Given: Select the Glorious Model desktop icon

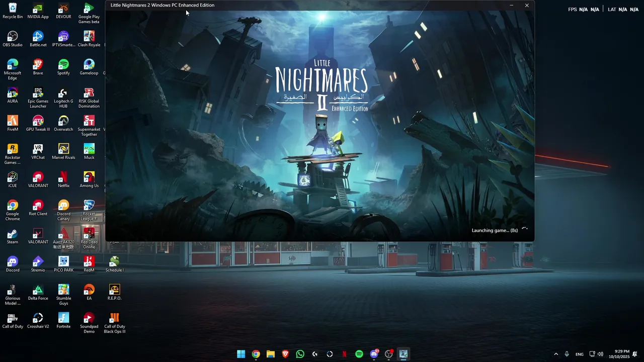Looking at the screenshot, I should (x=13, y=295).
